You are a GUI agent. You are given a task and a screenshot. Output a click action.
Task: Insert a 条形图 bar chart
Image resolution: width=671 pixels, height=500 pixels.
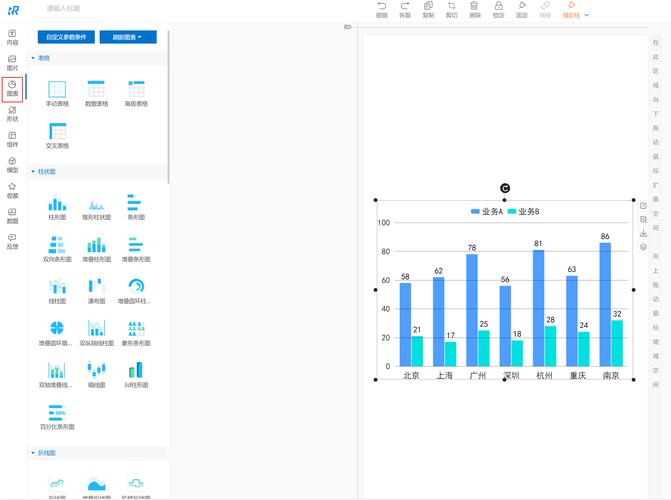click(135, 204)
